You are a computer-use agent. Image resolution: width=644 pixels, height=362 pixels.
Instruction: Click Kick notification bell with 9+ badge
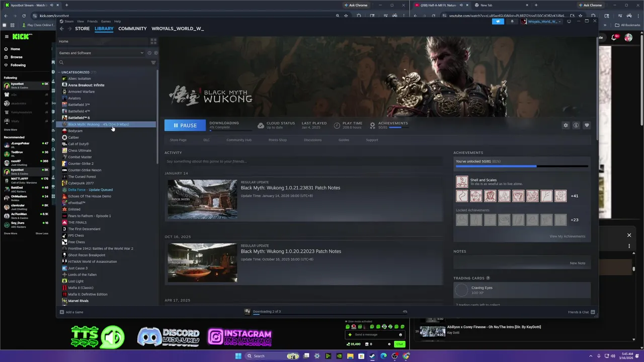click(x=615, y=37)
